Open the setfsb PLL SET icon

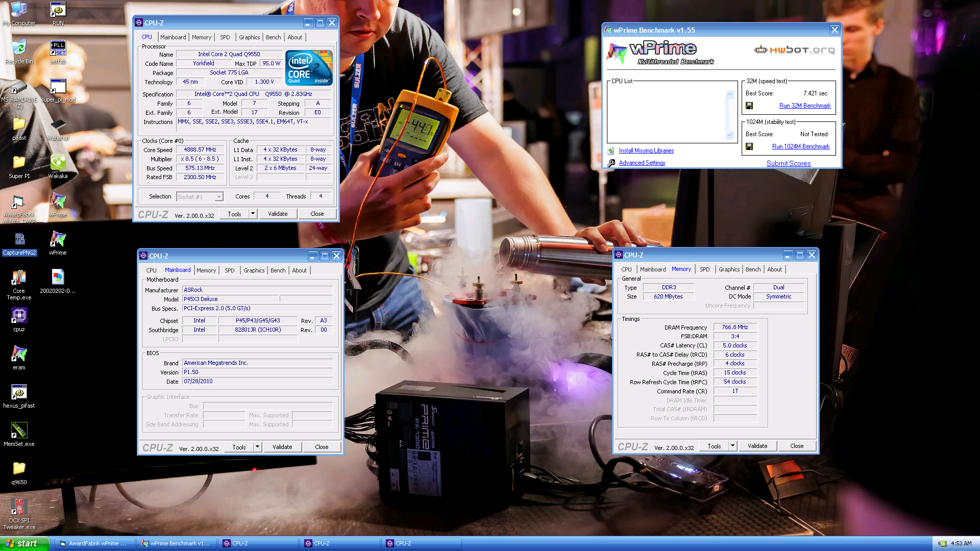58,52
